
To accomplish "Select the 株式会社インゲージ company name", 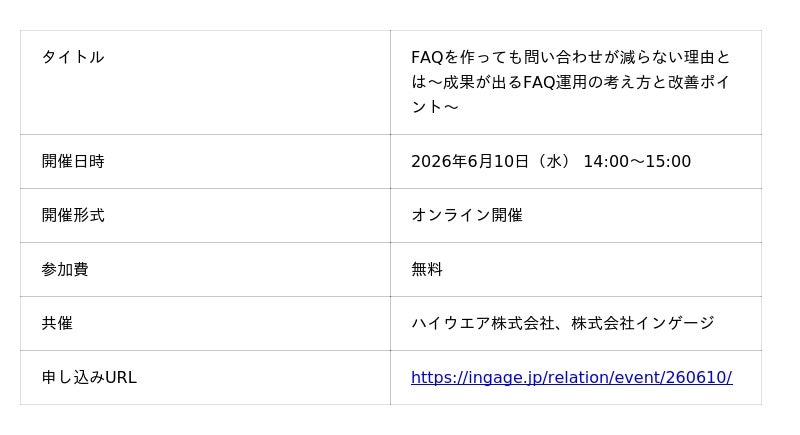I will pyautogui.click(x=643, y=323).
